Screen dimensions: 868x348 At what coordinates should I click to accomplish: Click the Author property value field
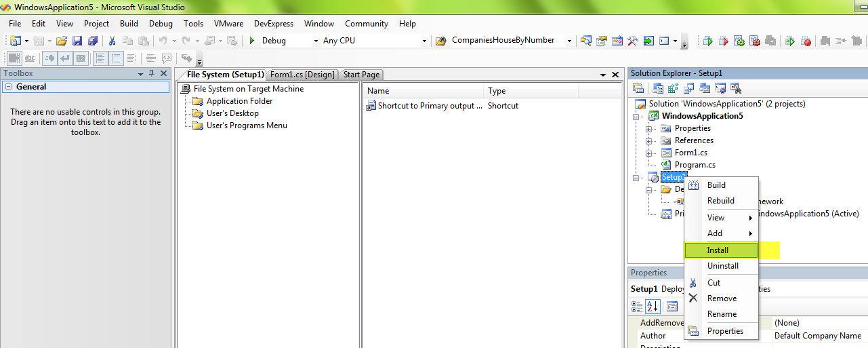pos(819,336)
